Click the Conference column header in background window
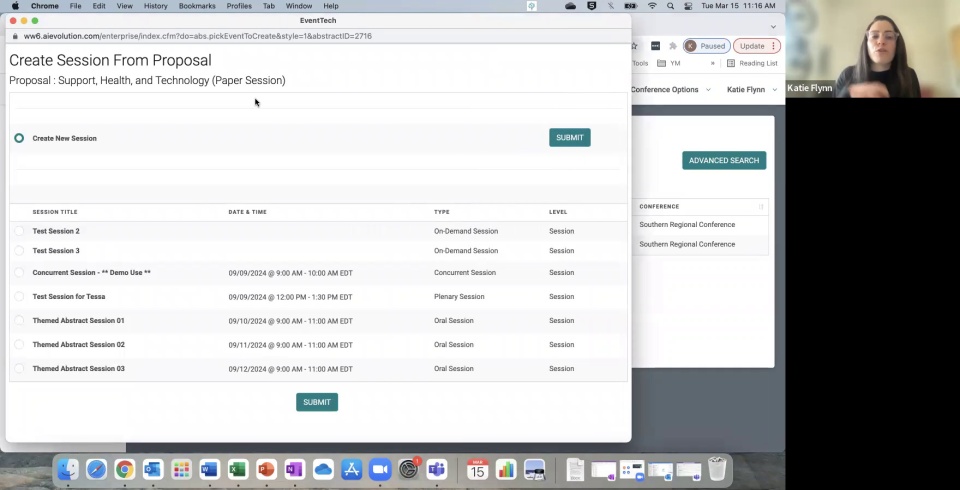The image size is (960, 490). pos(659,206)
